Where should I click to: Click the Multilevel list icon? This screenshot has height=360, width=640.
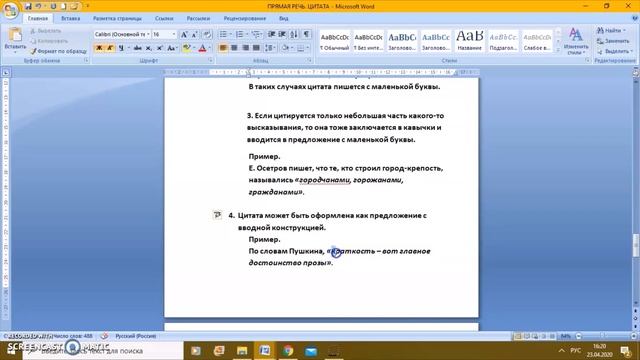point(256,34)
